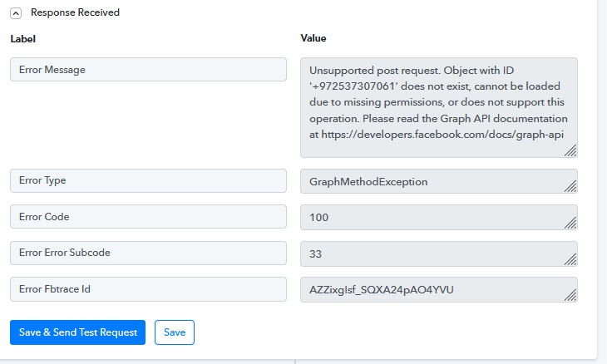Click the AZZixgIsf_SQXA24pAO4YVU value field
The height and width of the screenshot is (364, 607).
point(439,289)
